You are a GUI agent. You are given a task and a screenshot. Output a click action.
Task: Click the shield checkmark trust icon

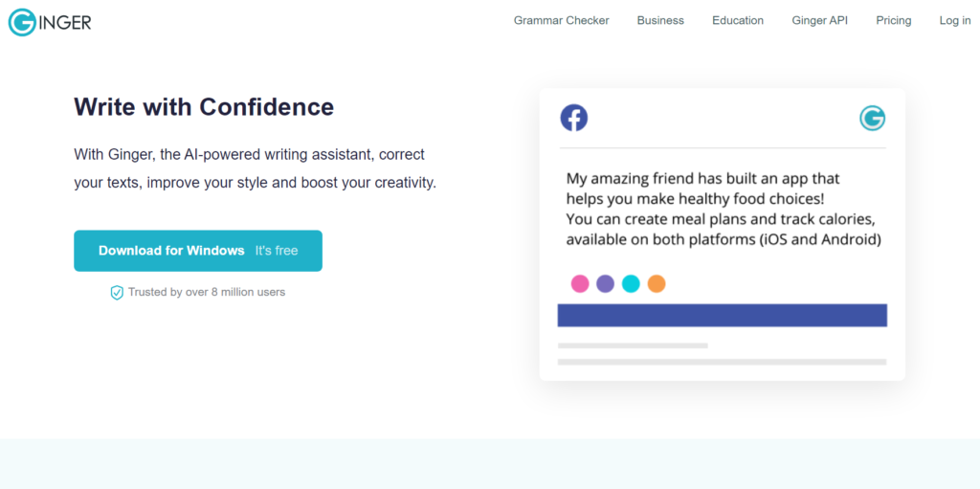pos(117,292)
